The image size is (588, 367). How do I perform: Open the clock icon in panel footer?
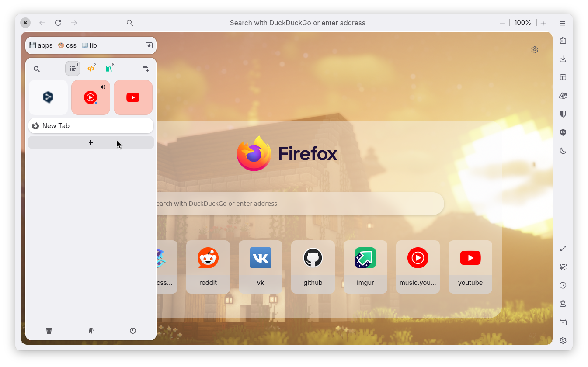[x=133, y=331]
